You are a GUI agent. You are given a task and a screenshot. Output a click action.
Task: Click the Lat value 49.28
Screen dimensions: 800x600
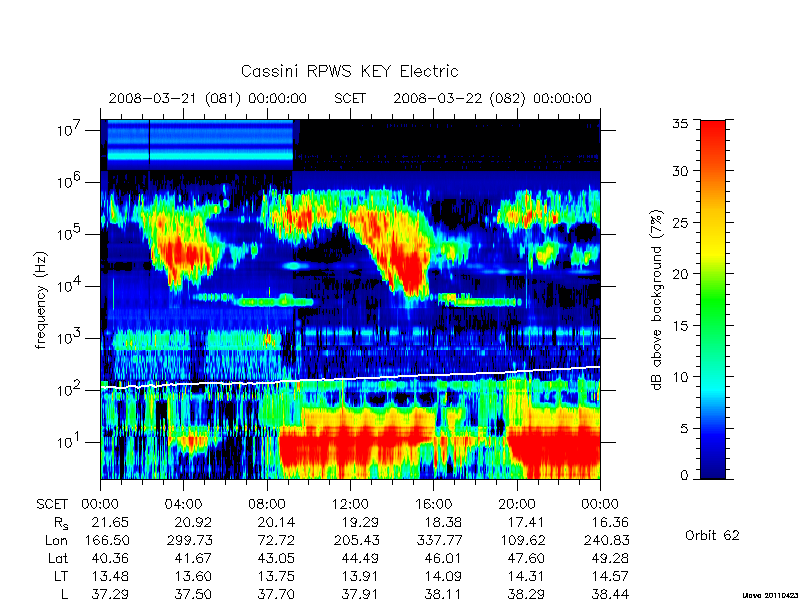tap(610, 558)
